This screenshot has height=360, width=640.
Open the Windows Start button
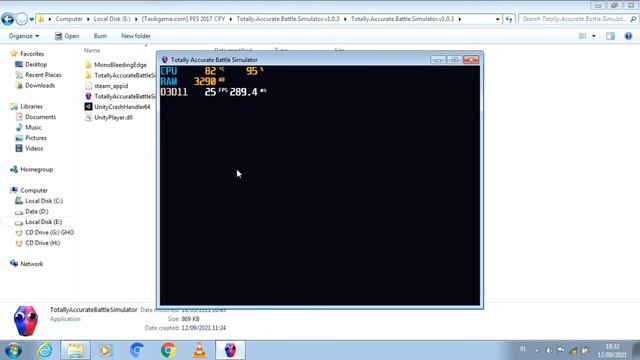point(13,350)
